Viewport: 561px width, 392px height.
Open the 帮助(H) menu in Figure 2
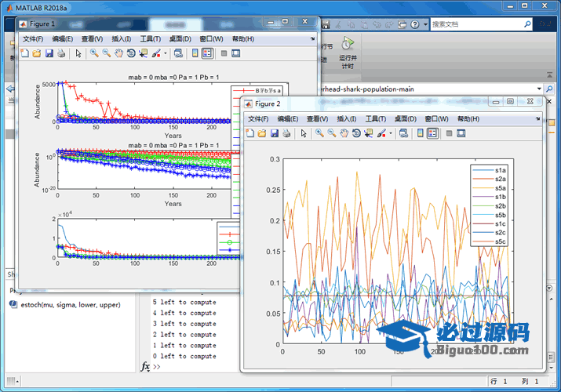click(468, 118)
